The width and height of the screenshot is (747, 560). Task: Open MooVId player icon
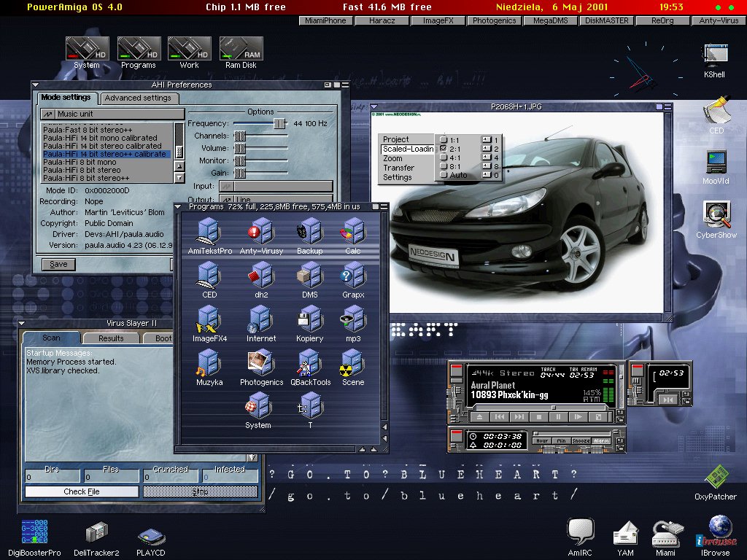[716, 167]
